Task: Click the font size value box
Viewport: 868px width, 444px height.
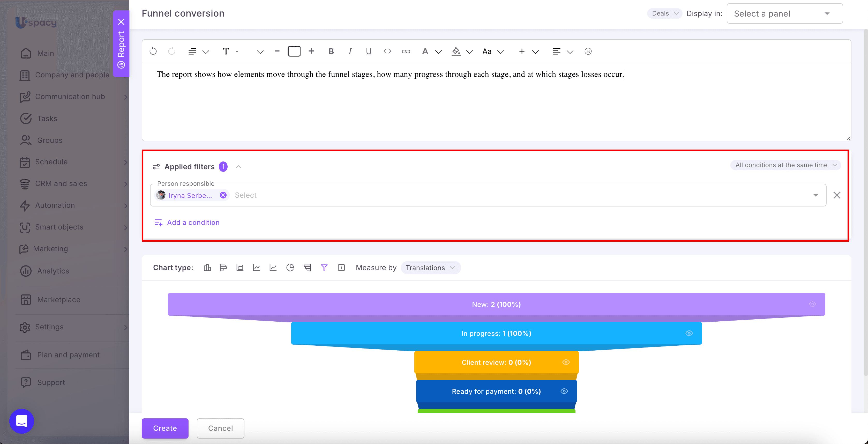Action: (294, 51)
